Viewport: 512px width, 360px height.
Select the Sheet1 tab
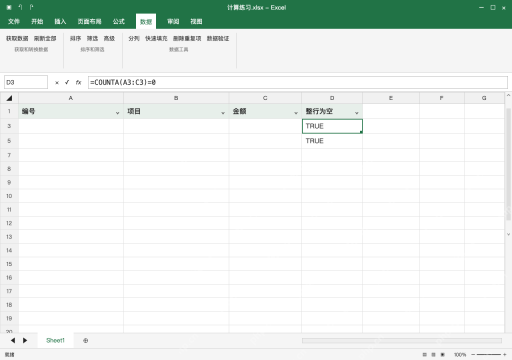tap(55, 340)
